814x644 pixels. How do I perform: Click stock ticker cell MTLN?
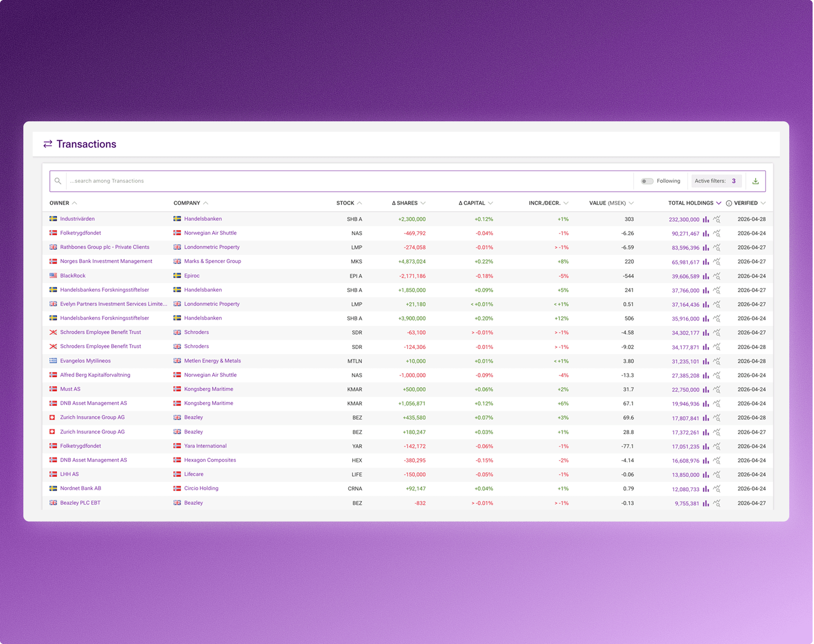point(355,361)
